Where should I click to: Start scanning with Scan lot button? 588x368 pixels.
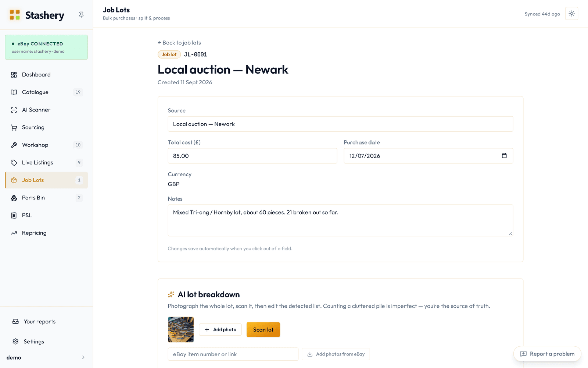point(263,330)
